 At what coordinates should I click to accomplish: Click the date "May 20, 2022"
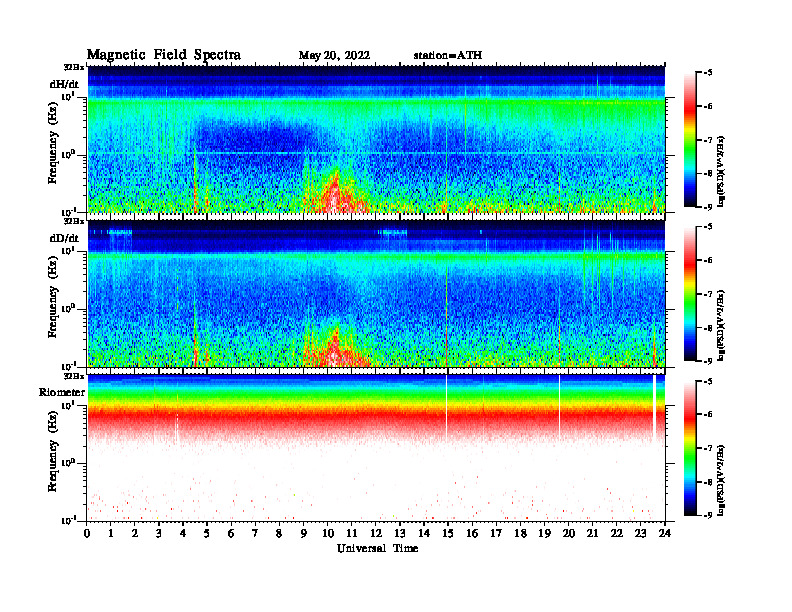[334, 56]
